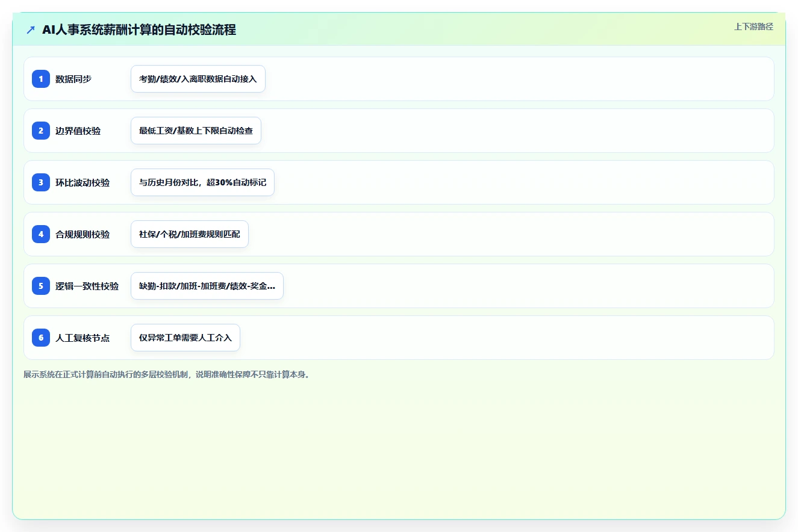
Task: Select the 合规规则校验 step label
Action: (x=83, y=234)
